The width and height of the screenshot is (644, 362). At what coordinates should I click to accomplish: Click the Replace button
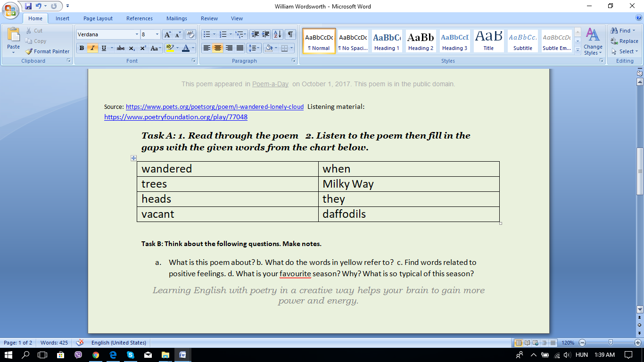624,41
